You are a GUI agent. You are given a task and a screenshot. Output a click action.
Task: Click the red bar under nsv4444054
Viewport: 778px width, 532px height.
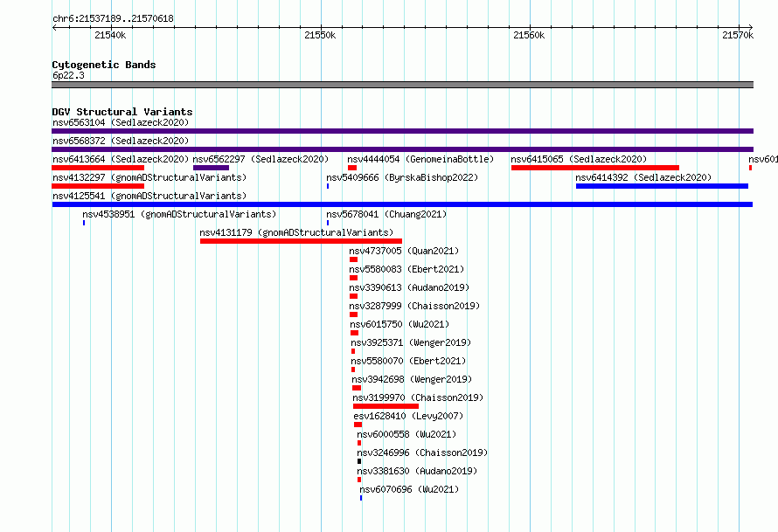352,168
